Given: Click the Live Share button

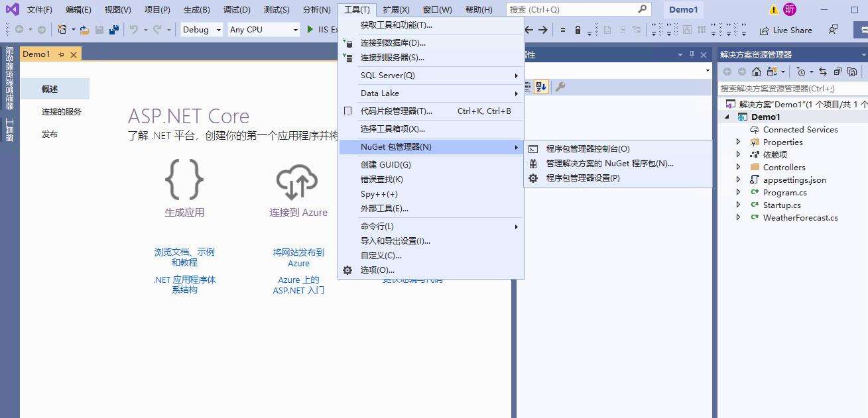Looking at the screenshot, I should click(x=786, y=30).
